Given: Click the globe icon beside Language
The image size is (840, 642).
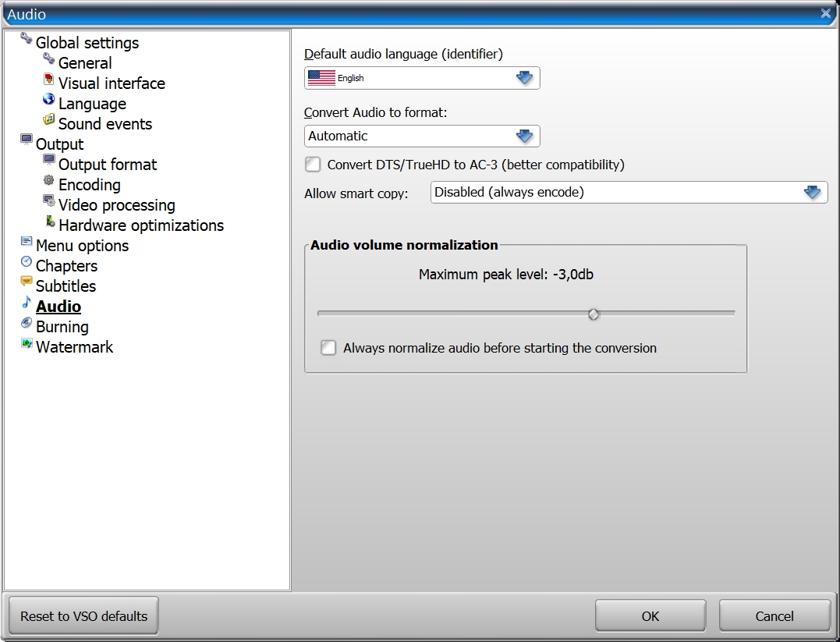Looking at the screenshot, I should point(49,99).
